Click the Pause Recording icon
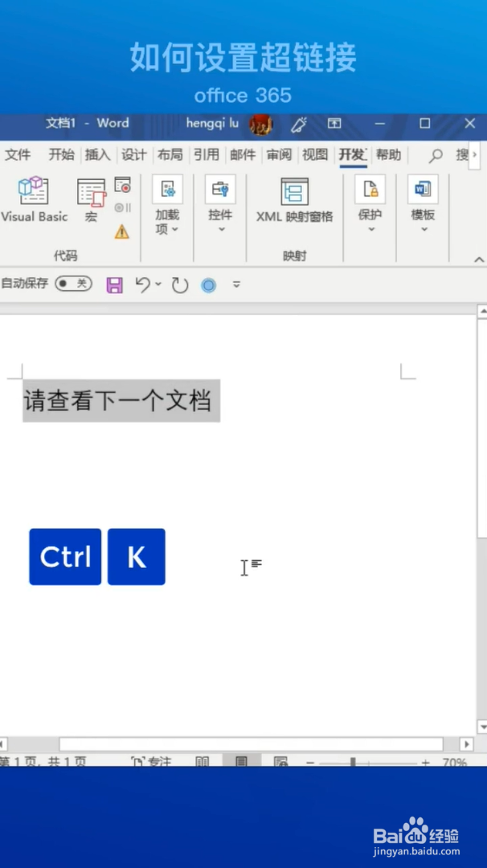The width and height of the screenshot is (487, 868). pos(122,208)
